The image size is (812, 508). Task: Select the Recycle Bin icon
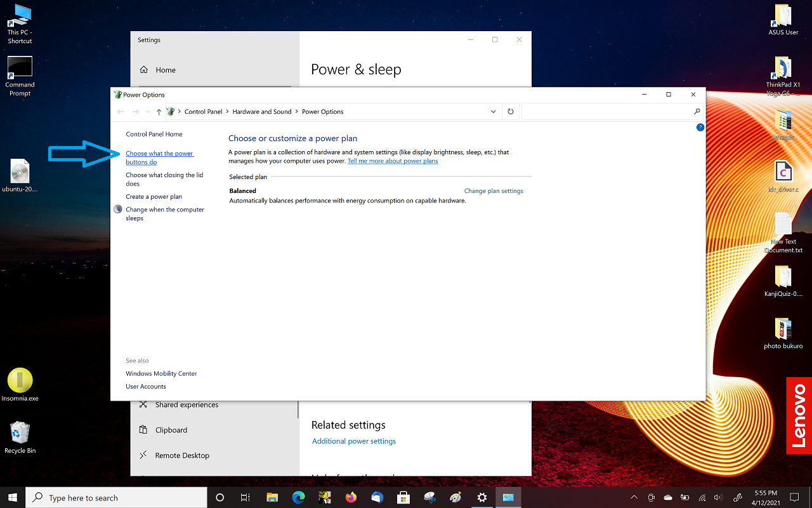(20, 438)
